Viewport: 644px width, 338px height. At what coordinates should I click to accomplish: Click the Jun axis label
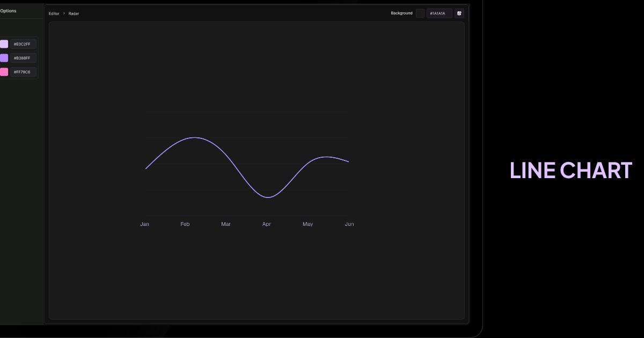349,224
